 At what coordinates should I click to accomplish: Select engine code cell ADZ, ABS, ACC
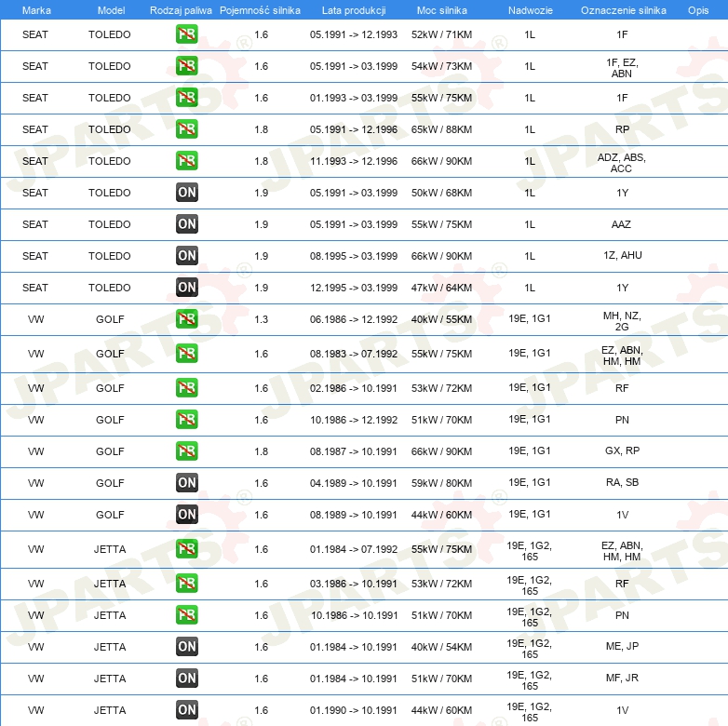click(621, 163)
